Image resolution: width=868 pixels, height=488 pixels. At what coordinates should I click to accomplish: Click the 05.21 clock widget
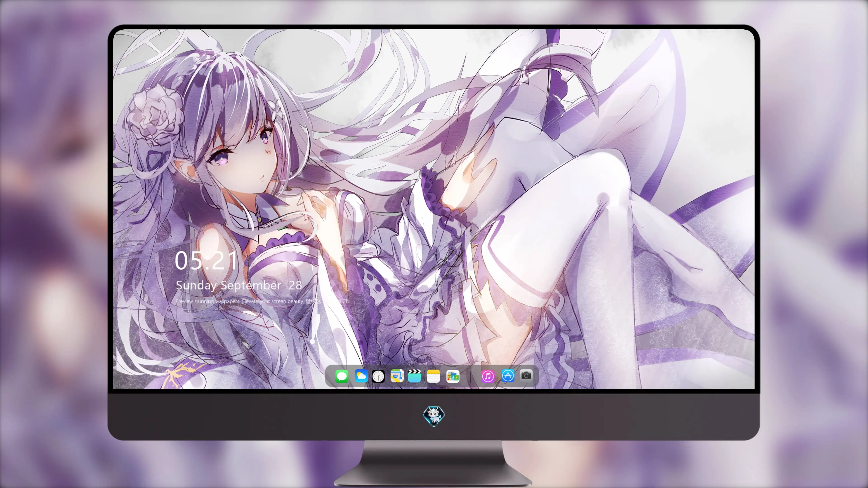point(206,261)
